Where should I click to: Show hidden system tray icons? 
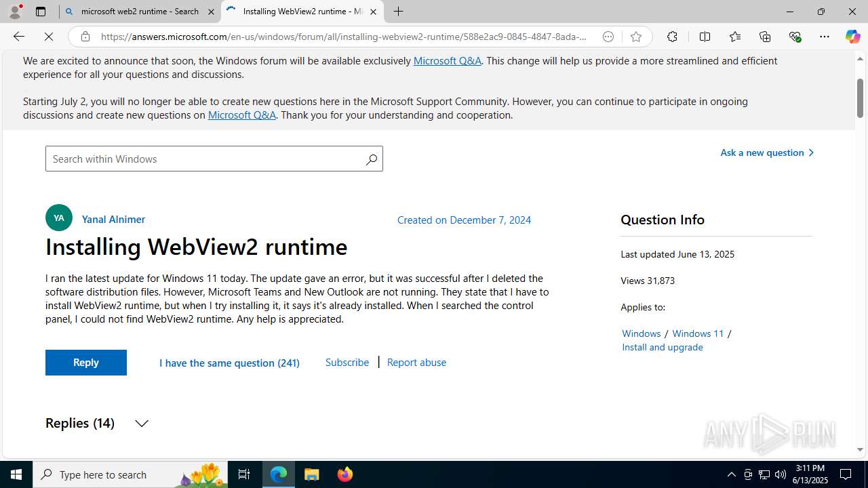[731, 474]
